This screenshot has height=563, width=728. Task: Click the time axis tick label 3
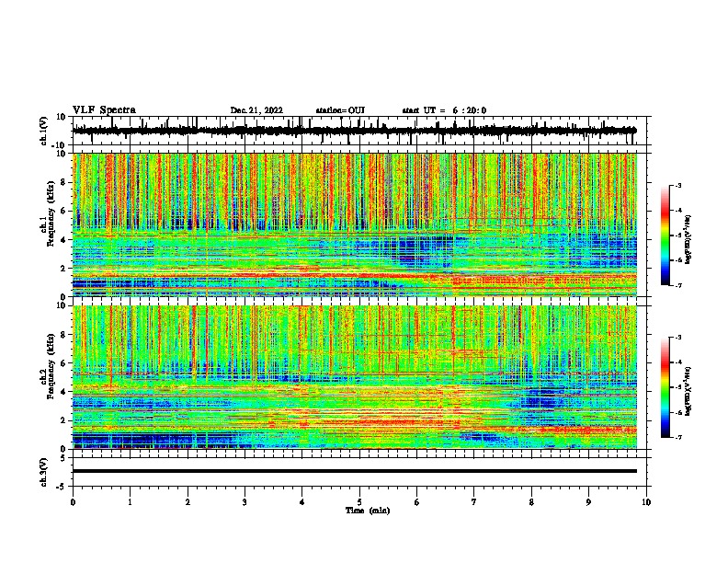[245, 502]
